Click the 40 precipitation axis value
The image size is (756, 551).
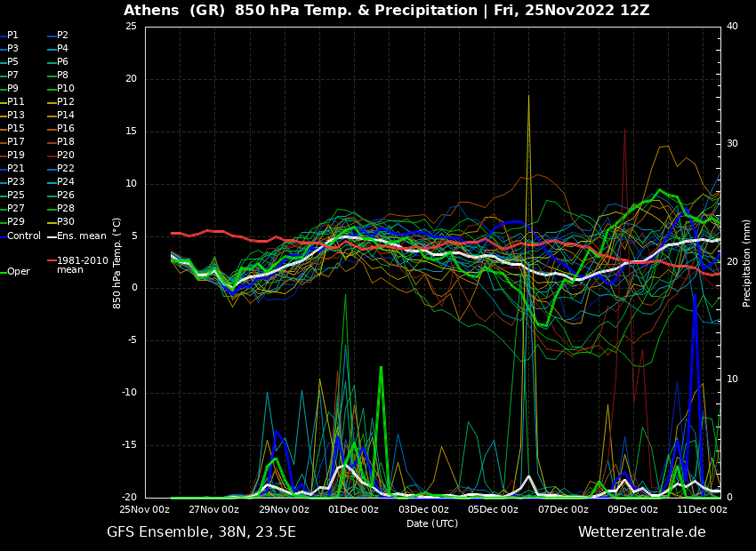732,27
